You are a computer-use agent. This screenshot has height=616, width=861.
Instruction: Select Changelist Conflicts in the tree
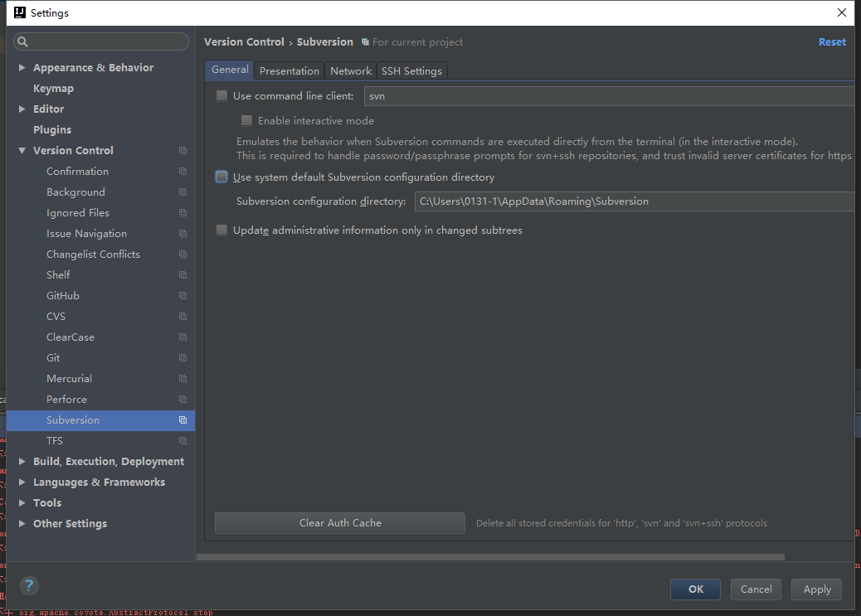click(94, 255)
